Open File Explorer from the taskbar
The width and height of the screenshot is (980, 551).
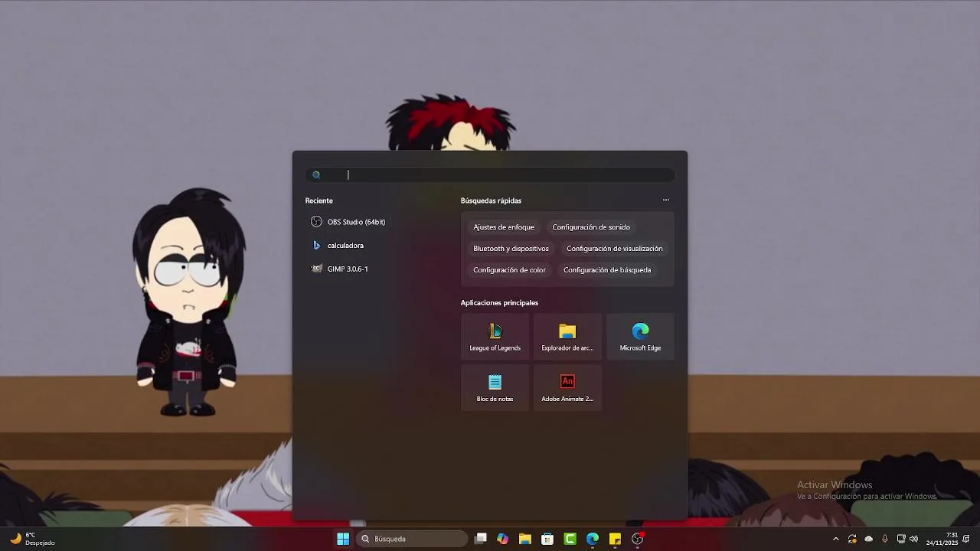(x=525, y=539)
